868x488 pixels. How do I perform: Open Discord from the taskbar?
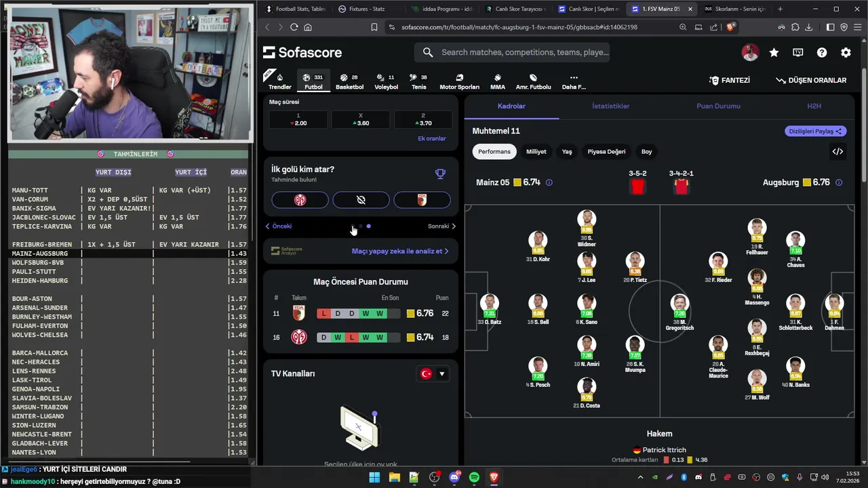coord(454,477)
